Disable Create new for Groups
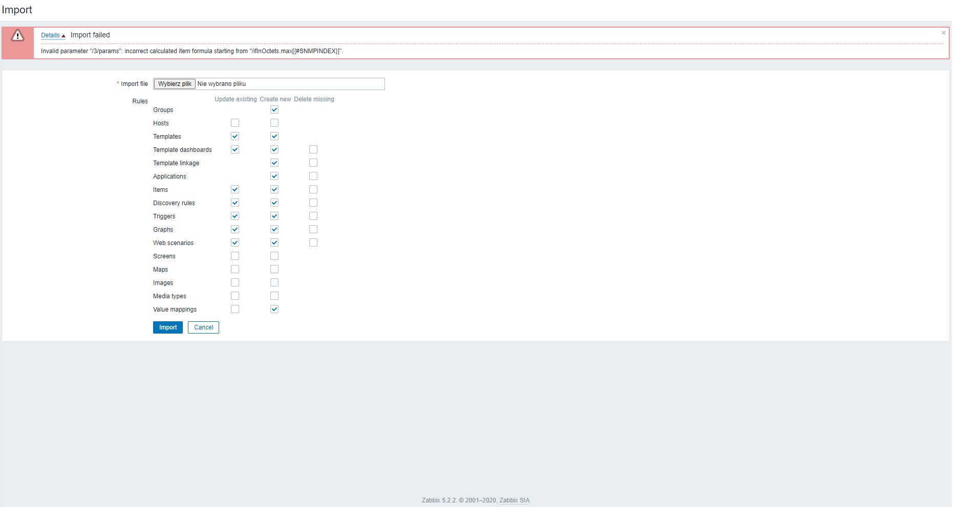This screenshot has width=980, height=507. [274, 109]
